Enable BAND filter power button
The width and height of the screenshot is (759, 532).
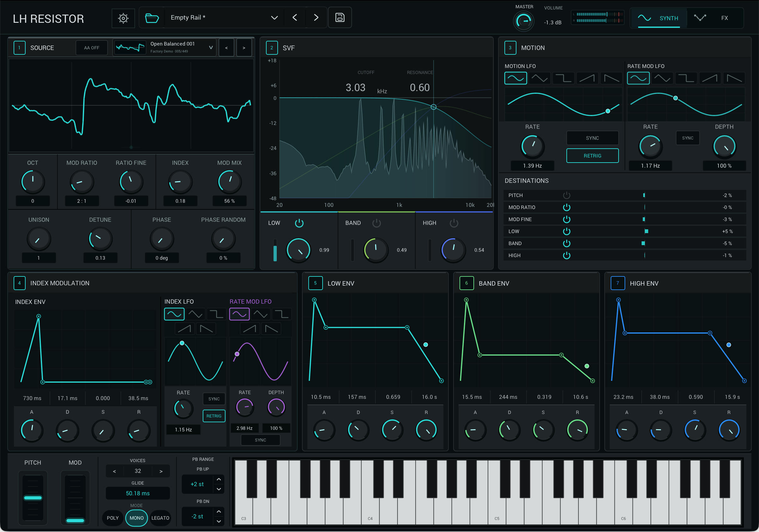pyautogui.click(x=377, y=223)
